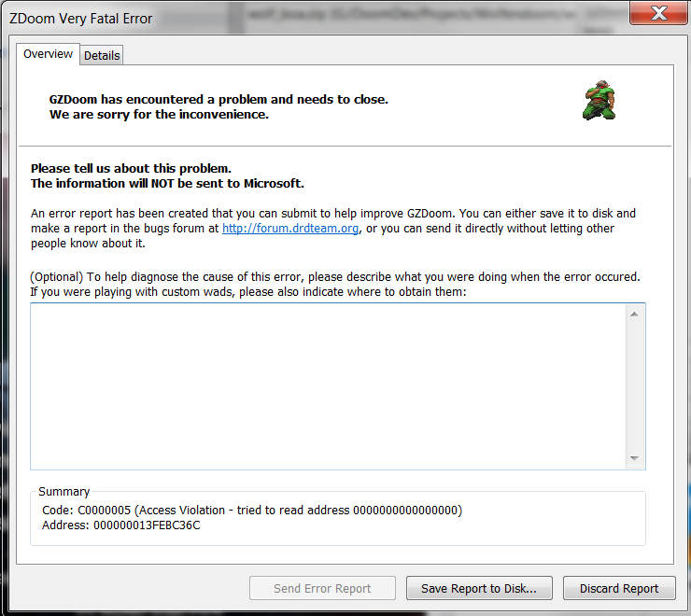Click the 'GZDoom has encountered a problem' heading

pyautogui.click(x=219, y=99)
